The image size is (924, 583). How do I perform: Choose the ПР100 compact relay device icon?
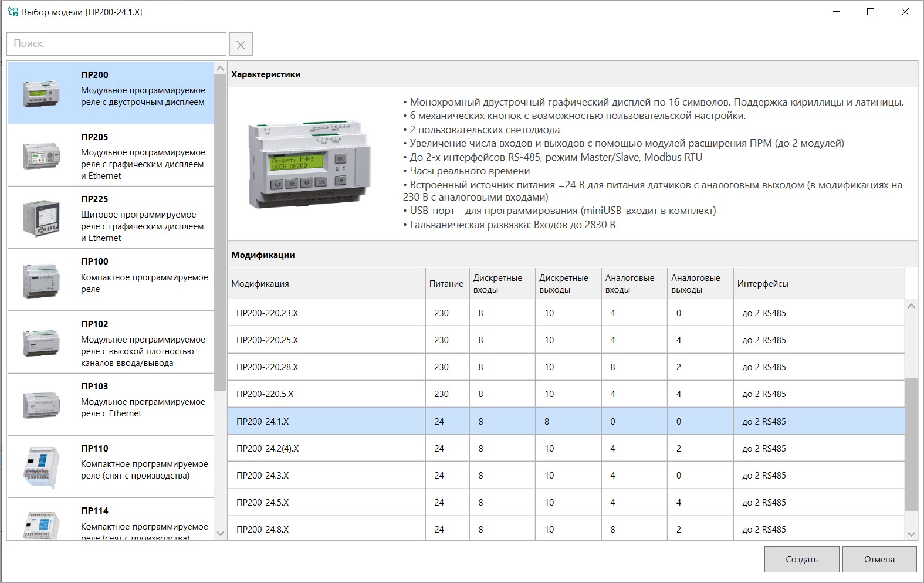41,280
